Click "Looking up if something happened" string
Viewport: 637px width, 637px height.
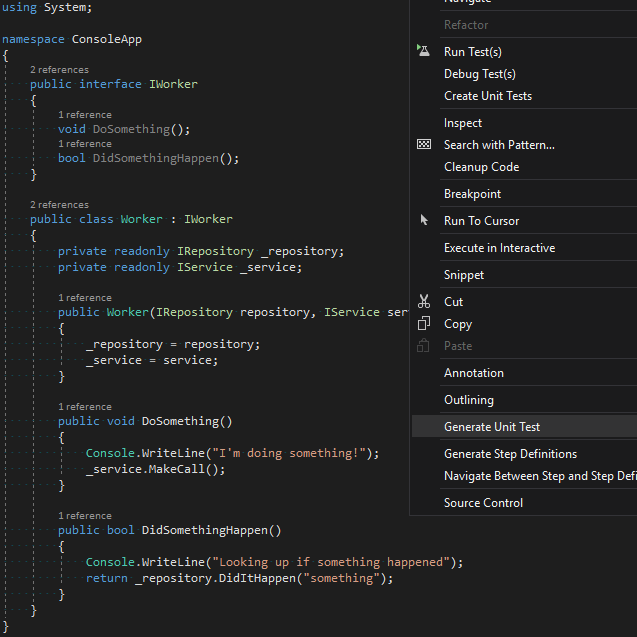pos(331,562)
